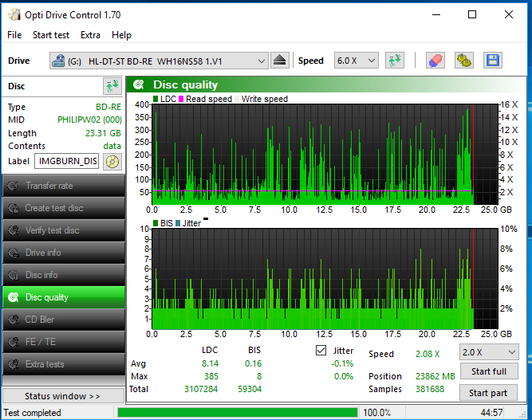Click the Write speed legend swatch

tap(237, 99)
